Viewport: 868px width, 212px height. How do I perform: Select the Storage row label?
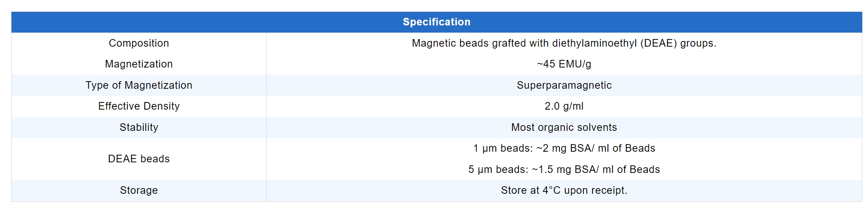pos(139,190)
